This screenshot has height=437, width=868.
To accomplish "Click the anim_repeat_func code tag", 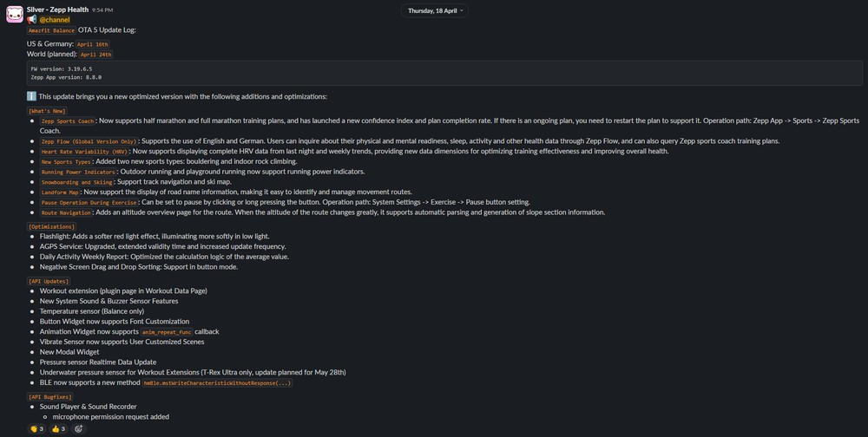I will [167, 331].
